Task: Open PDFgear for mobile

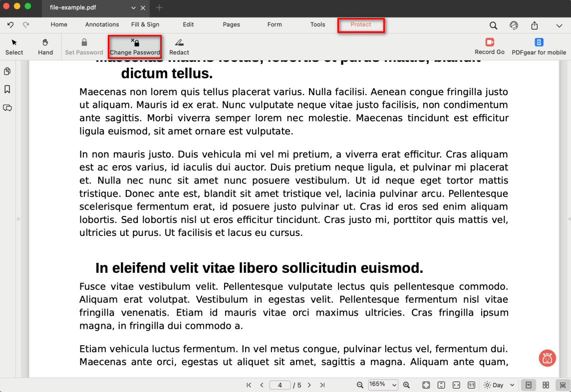Action: 539,46
